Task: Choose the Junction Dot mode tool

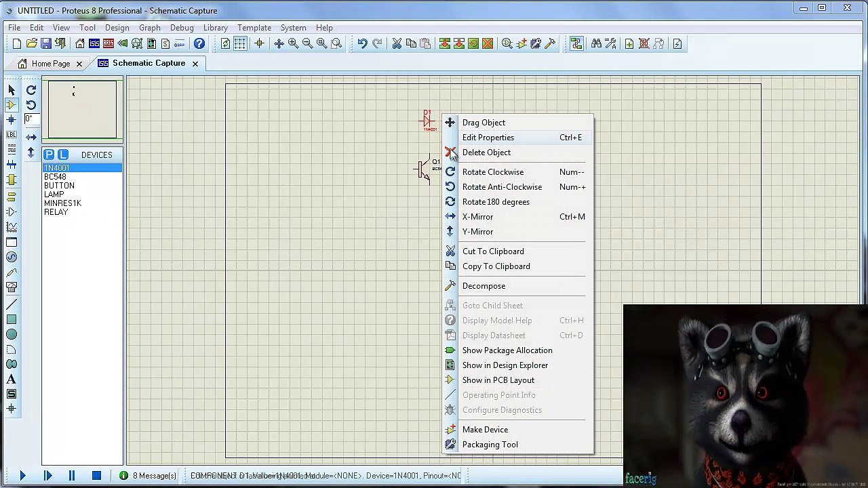Action: point(11,120)
